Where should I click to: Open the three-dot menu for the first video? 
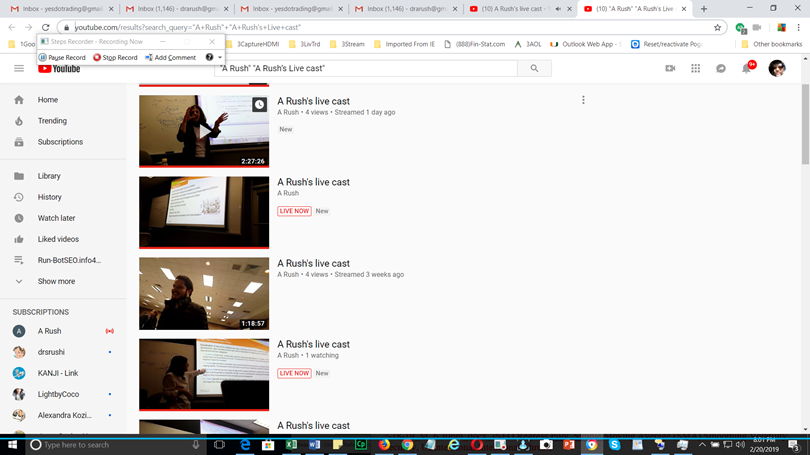tap(583, 100)
